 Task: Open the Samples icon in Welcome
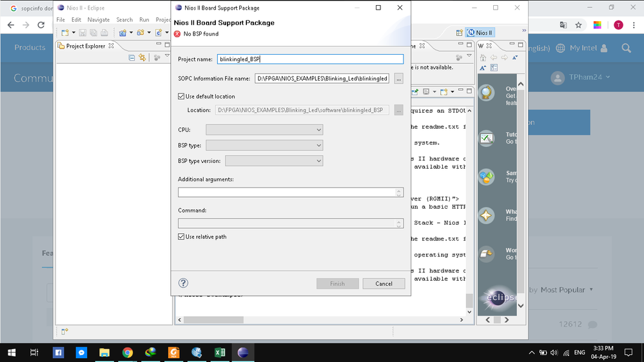tap(486, 177)
